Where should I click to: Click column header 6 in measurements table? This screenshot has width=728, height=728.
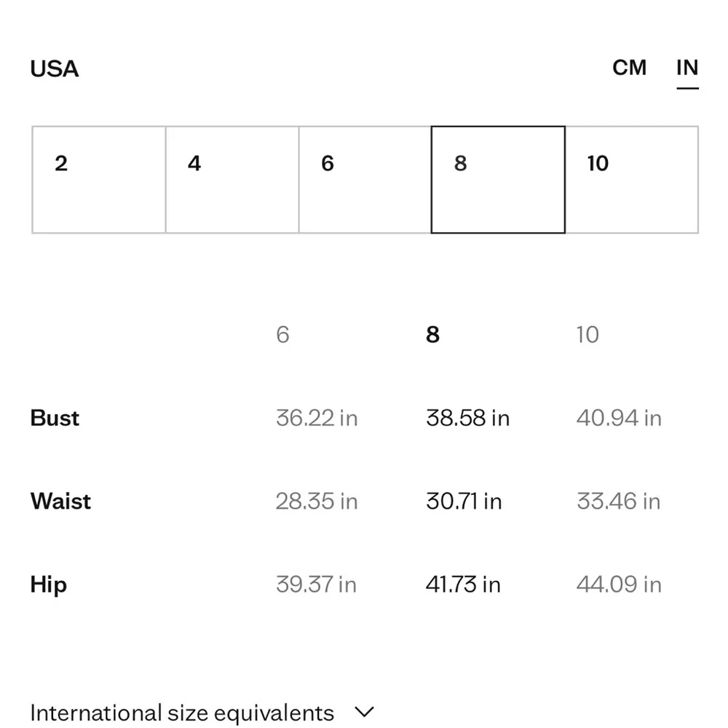(282, 335)
